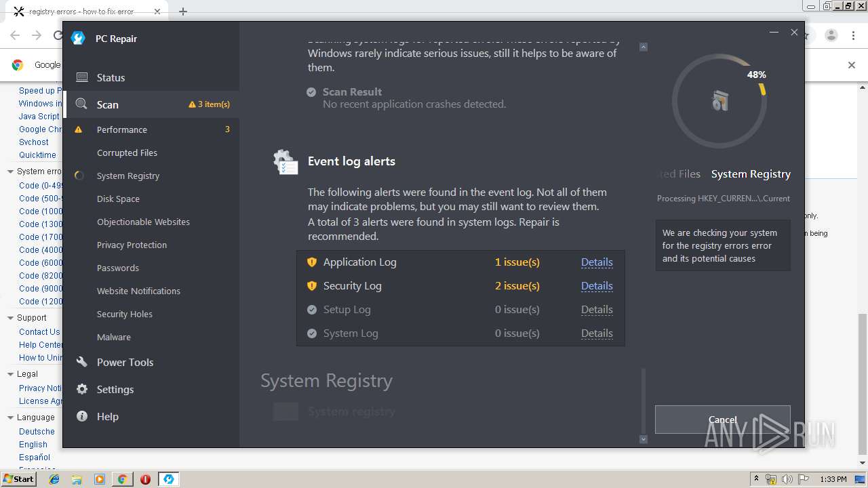The image size is (868, 488).
Task: Open Internet Explorer from taskbar
Action: click(x=54, y=479)
